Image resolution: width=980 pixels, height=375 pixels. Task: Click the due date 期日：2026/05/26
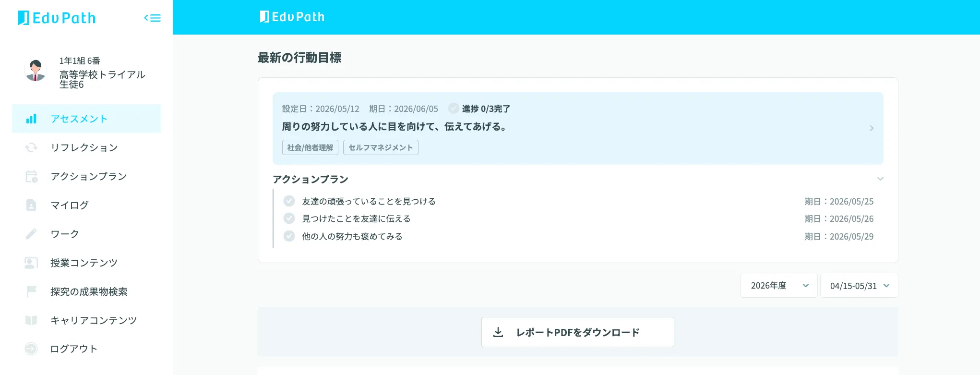click(x=839, y=218)
